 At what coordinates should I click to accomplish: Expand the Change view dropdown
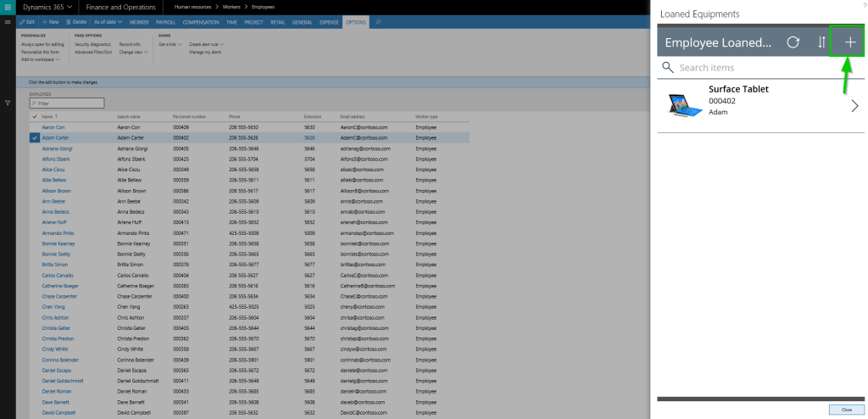click(x=131, y=52)
